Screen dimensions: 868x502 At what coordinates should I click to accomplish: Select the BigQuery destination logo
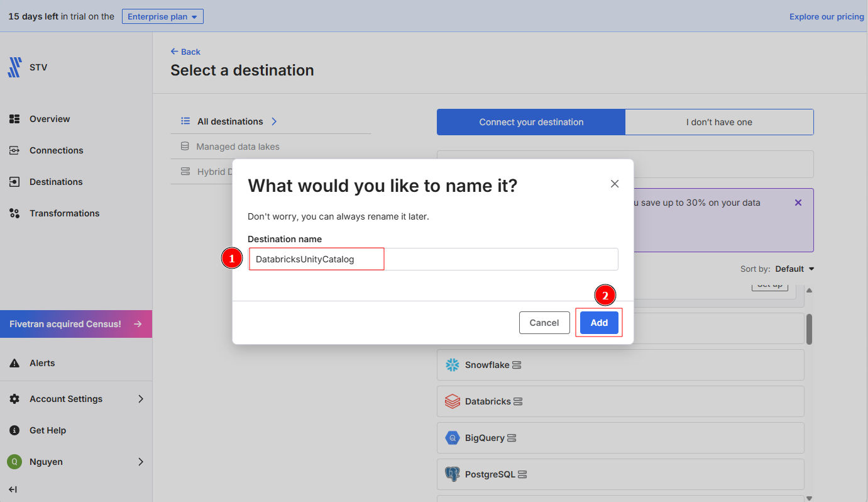pyautogui.click(x=453, y=438)
